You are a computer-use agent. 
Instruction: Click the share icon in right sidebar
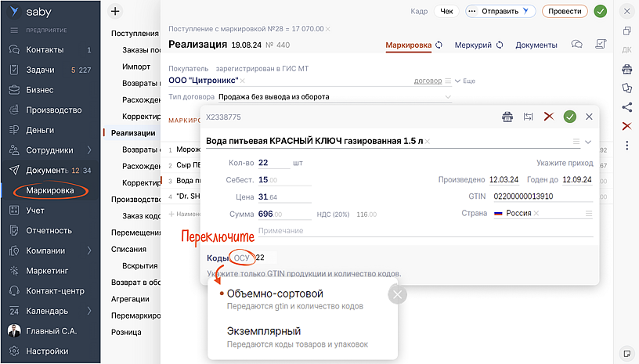point(626,107)
